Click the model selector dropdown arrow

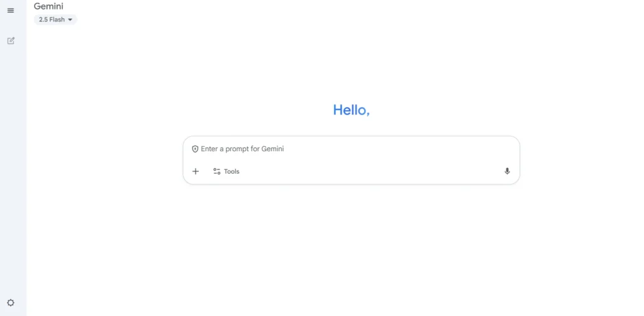pos(70,20)
